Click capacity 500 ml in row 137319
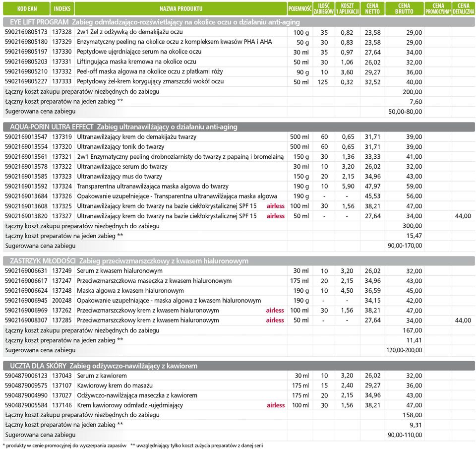This screenshot has height=449, width=476. [299, 137]
